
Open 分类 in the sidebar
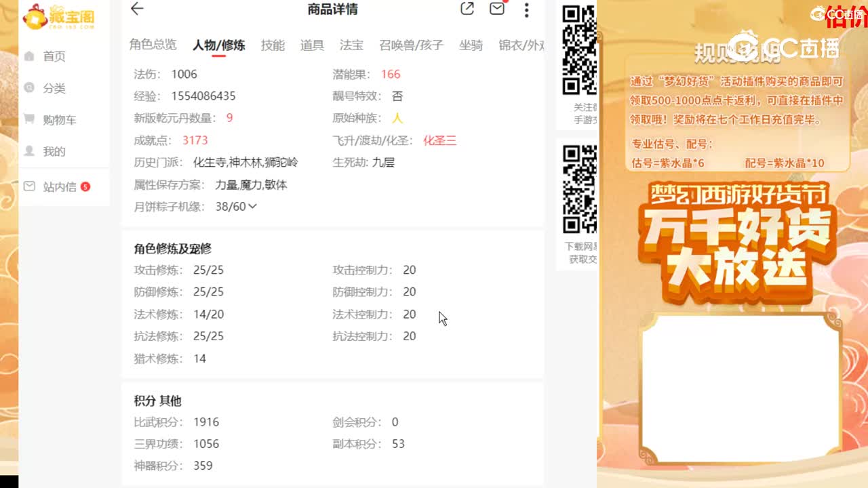tap(54, 88)
